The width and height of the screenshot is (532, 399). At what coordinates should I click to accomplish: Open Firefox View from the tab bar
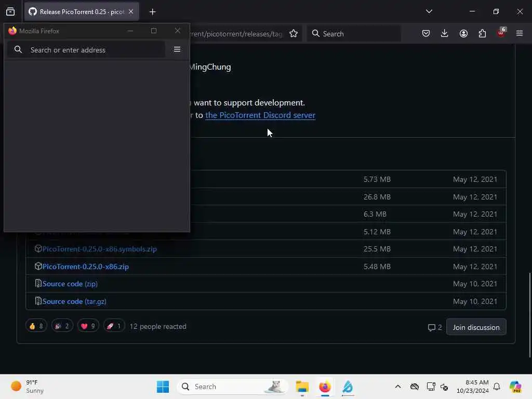[10, 12]
